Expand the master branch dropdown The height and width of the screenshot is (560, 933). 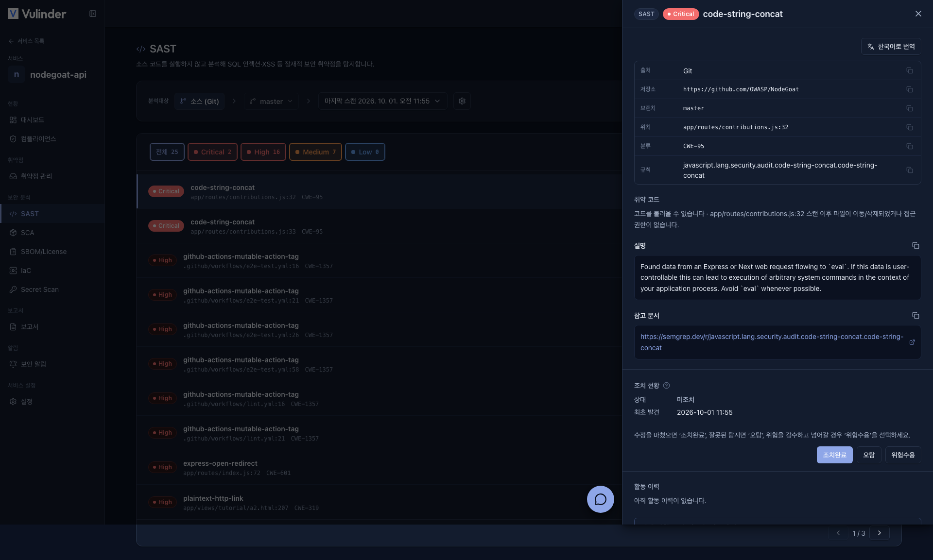click(271, 101)
